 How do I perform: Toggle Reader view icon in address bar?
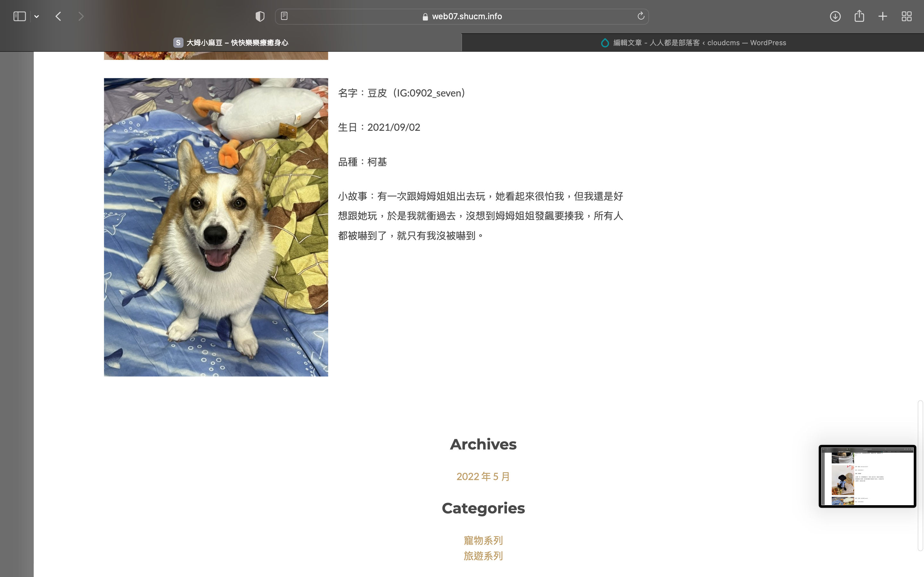pyautogui.click(x=284, y=16)
